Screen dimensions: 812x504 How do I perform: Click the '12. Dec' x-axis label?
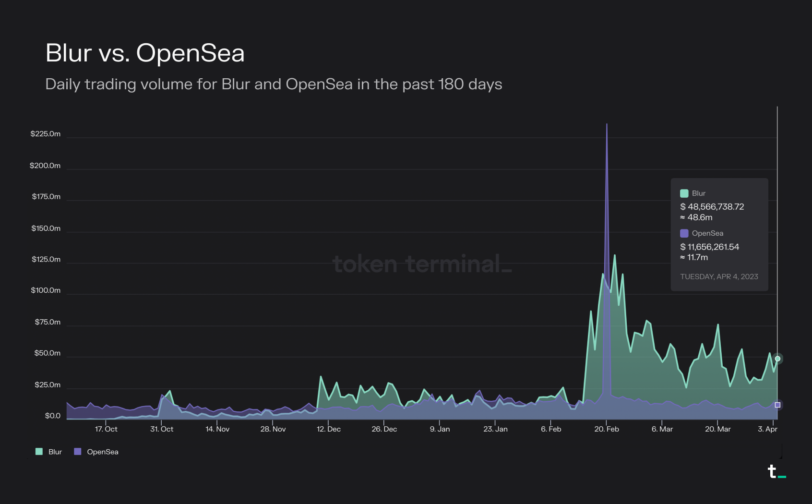pos(329,429)
